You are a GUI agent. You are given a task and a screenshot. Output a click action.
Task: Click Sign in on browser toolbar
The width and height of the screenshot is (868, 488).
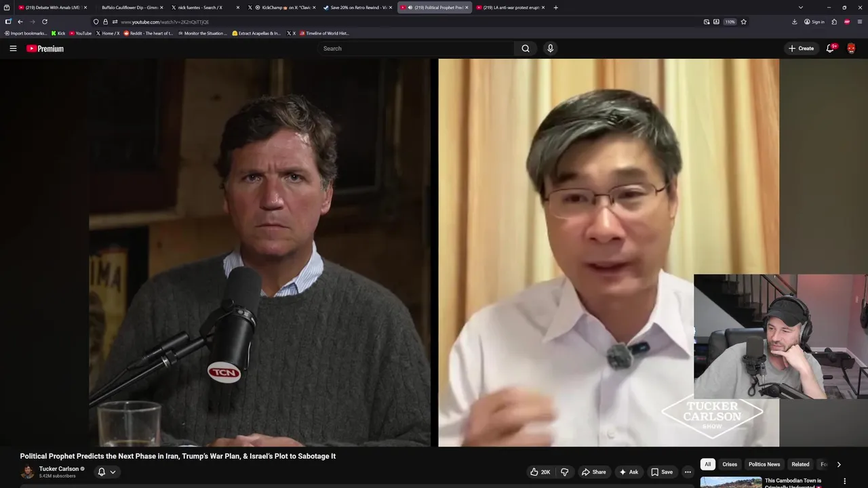click(814, 22)
